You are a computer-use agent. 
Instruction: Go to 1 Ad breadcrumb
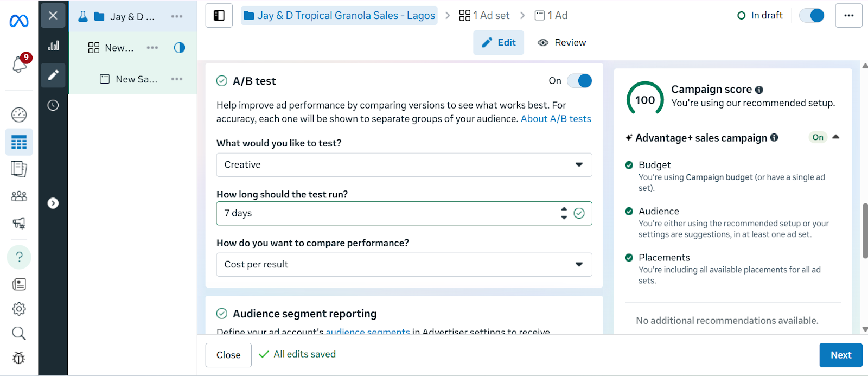(551, 16)
